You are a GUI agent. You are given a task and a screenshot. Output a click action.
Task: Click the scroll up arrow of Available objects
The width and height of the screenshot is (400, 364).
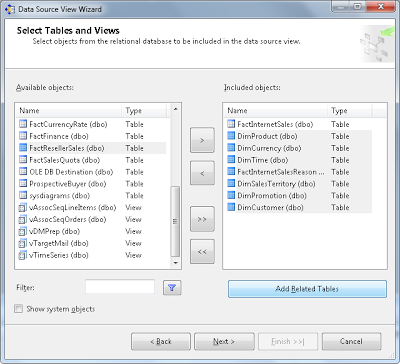pos(175,109)
